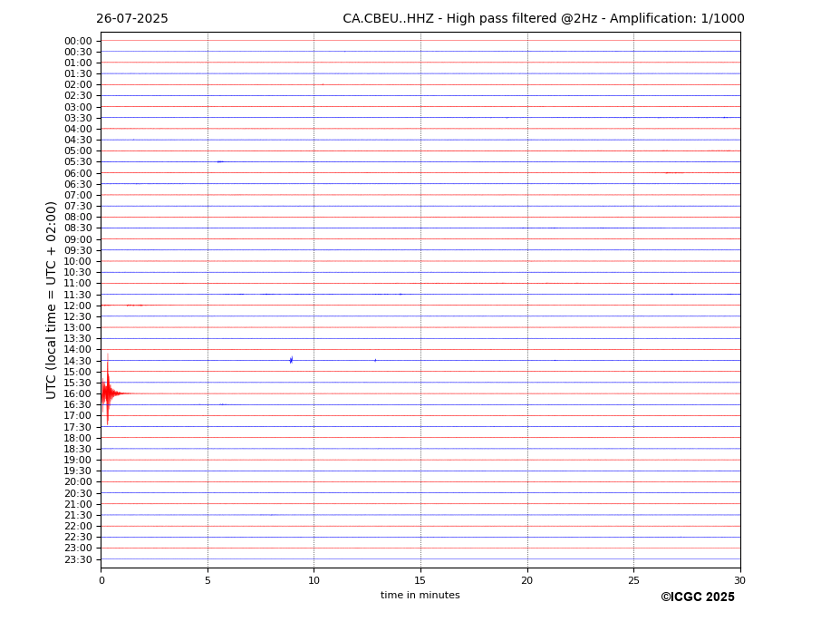The width and height of the screenshot is (840, 631).
Task: Click the blue spike on the 14:30 trace
Action: tap(291, 360)
